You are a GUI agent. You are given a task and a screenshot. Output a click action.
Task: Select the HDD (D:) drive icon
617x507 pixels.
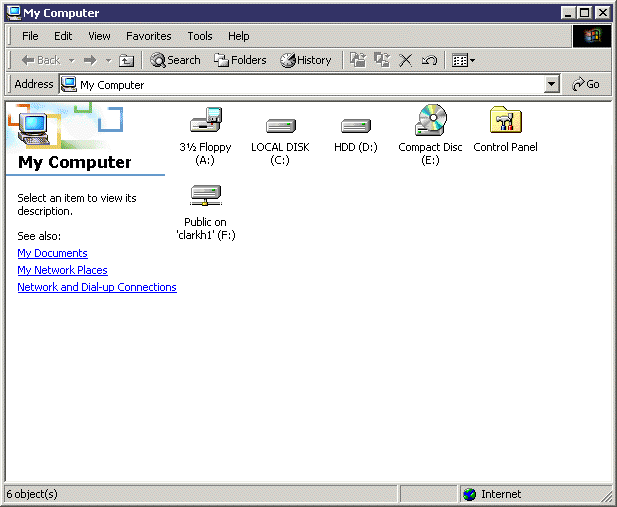[x=355, y=125]
